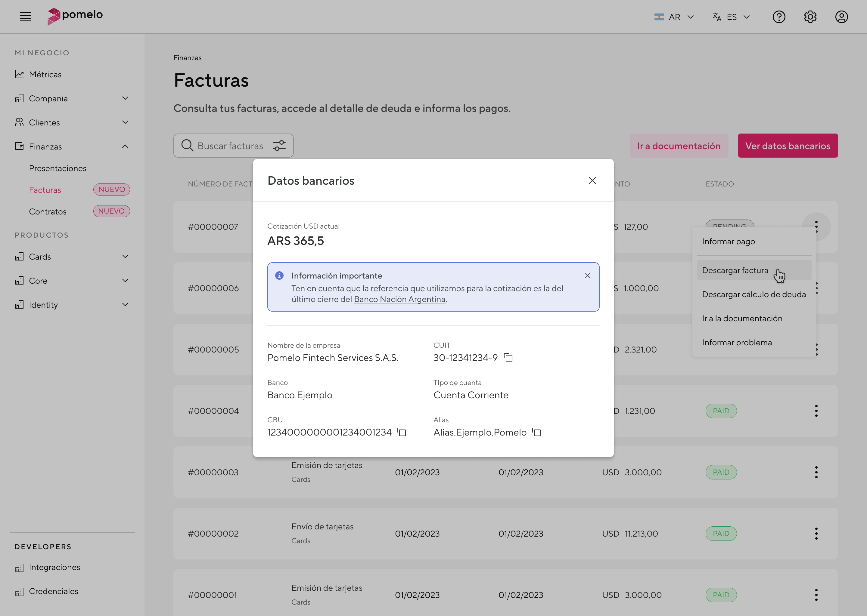
Task: Dismiss the Información importante banner
Action: (588, 276)
